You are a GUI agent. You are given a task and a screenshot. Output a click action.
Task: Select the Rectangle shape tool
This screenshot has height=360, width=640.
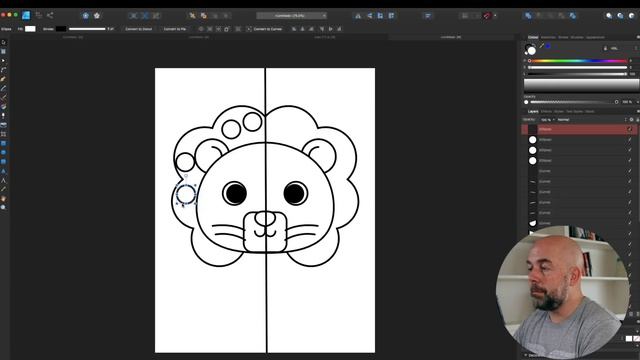[4, 143]
